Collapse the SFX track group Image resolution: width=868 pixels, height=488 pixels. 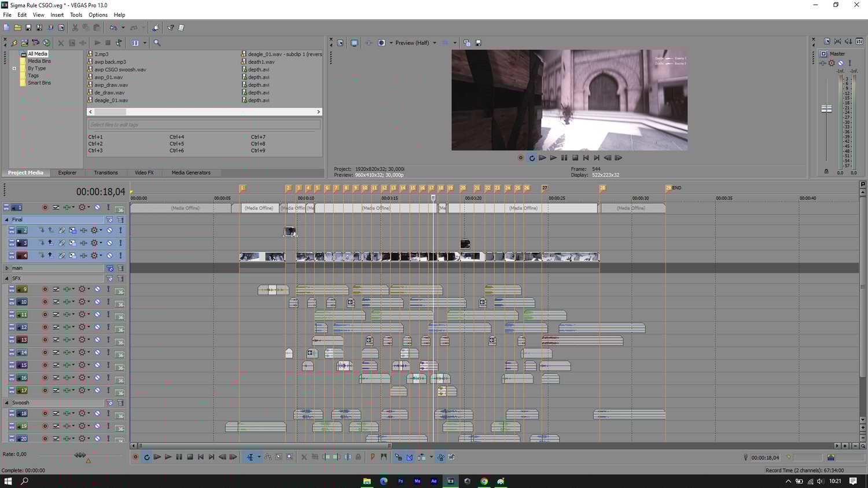(7, 279)
